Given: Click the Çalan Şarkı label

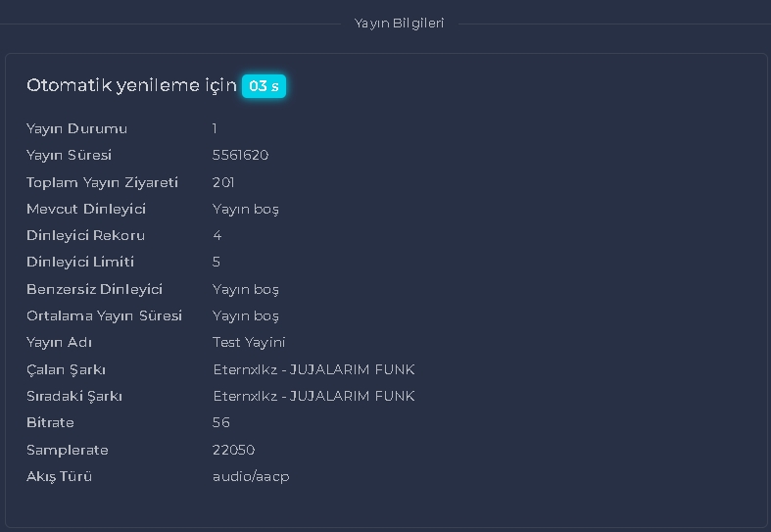Looking at the screenshot, I should point(66,370).
